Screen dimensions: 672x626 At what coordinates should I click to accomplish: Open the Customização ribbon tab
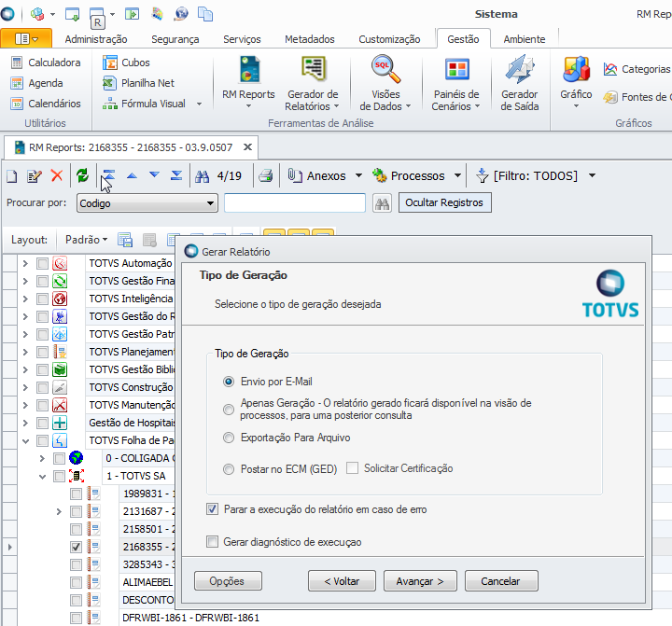pyautogui.click(x=389, y=39)
